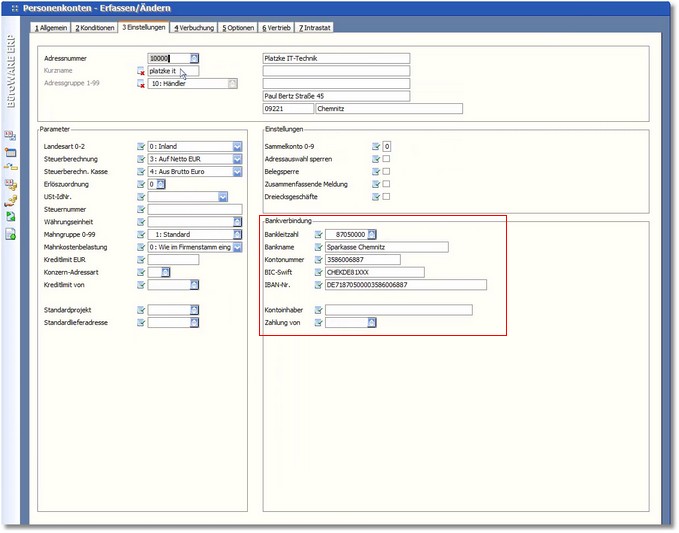Expand the Landesart 0-2 dropdown

pos(237,146)
